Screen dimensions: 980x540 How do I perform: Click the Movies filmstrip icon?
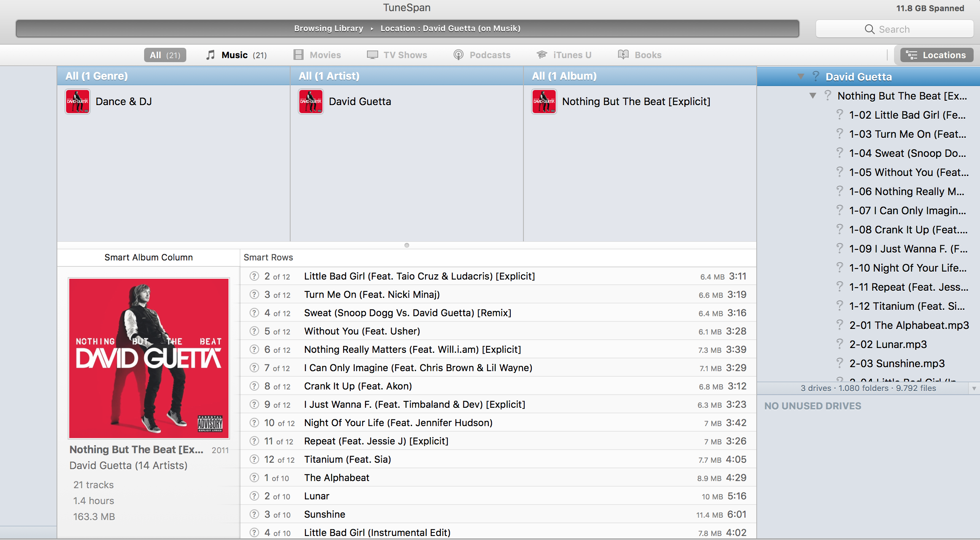[x=298, y=55]
